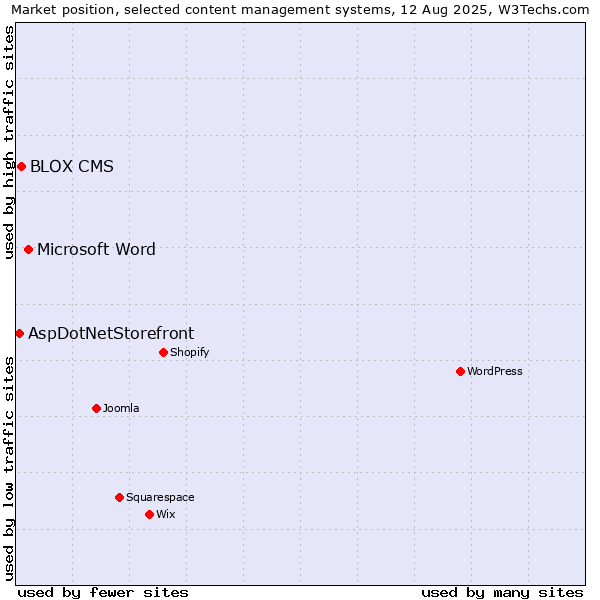Select the BLOX CMS label
The height and width of the screenshot is (600, 600).
coord(72,166)
